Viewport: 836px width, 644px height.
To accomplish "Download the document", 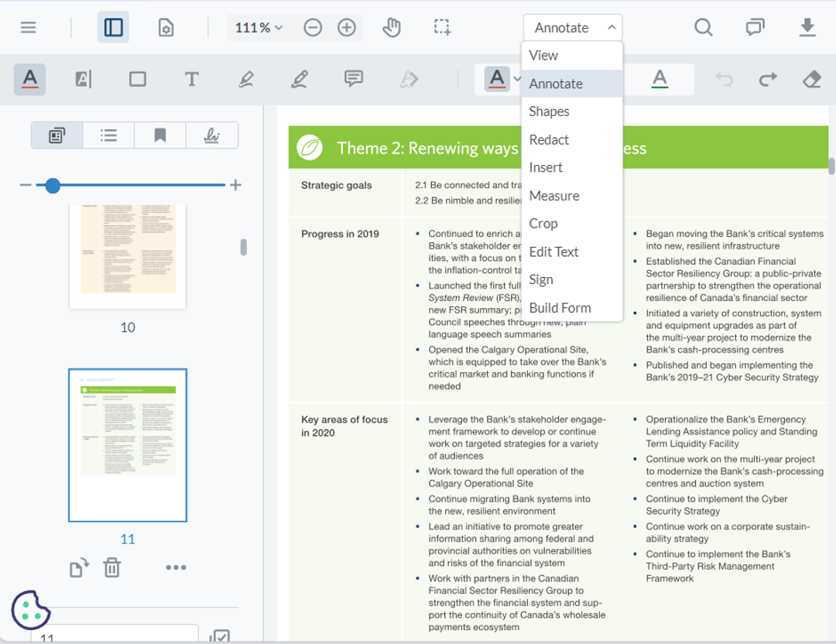I will 807,27.
